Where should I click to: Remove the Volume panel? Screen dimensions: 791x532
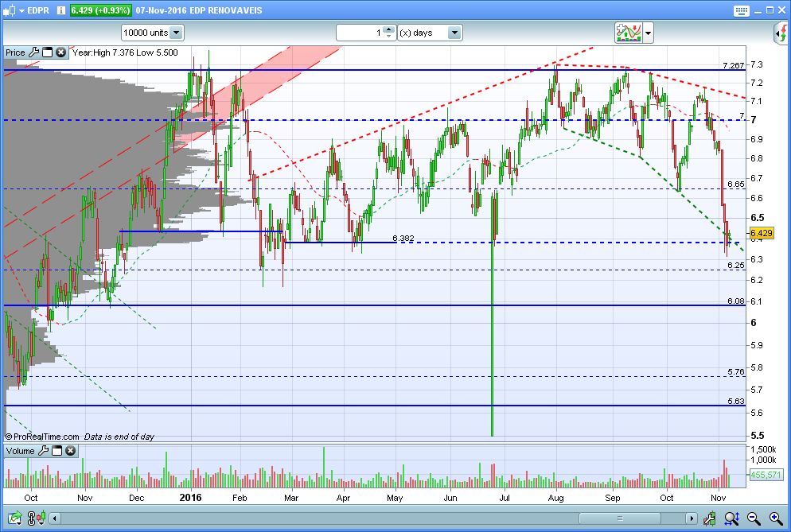tap(71, 451)
